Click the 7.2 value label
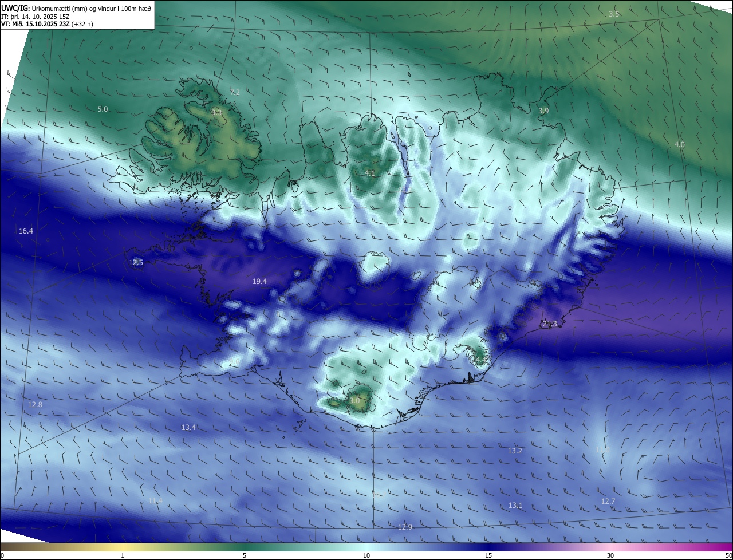Image resolution: width=733 pixels, height=560 pixels. pyautogui.click(x=235, y=92)
